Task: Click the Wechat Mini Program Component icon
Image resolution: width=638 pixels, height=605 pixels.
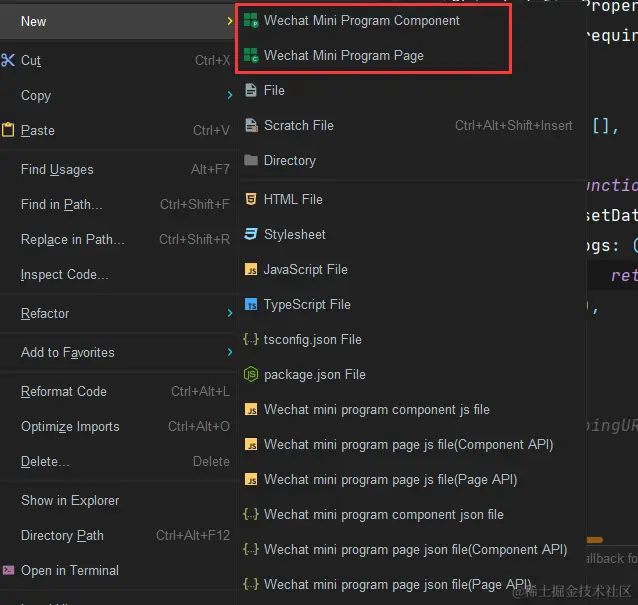Action: [x=251, y=20]
